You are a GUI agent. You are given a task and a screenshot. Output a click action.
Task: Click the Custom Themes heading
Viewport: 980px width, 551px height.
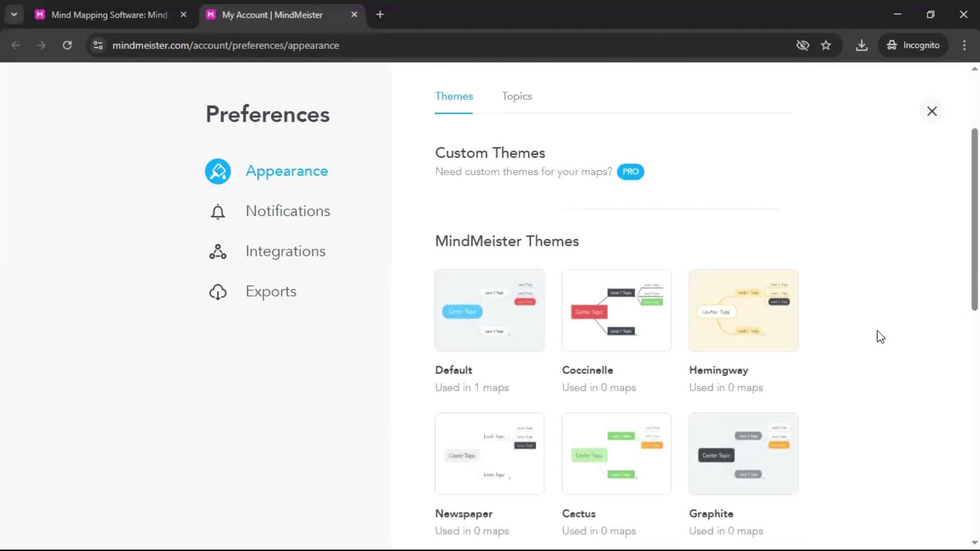(x=490, y=153)
